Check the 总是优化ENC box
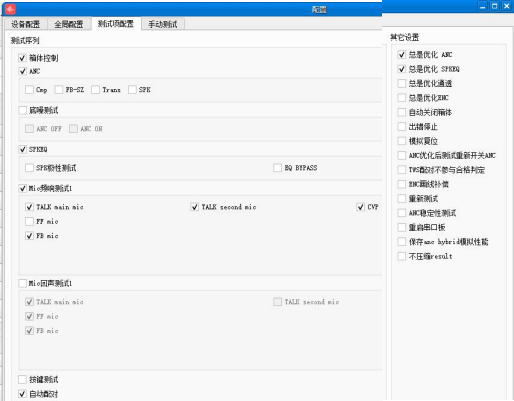514x401 pixels. pos(402,98)
